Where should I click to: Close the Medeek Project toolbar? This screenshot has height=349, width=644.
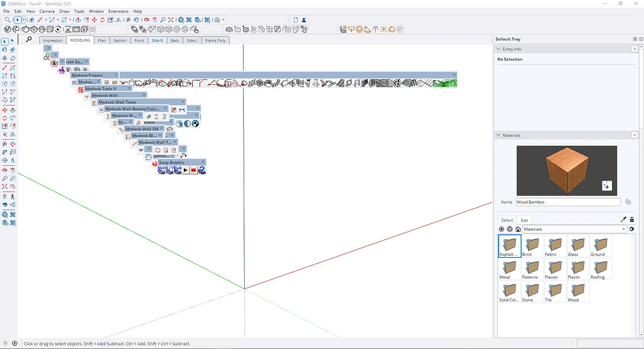coord(116,75)
